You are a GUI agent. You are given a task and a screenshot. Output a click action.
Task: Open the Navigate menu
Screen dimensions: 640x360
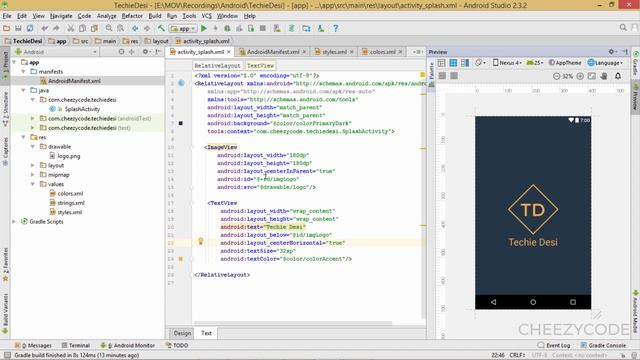tap(61, 16)
